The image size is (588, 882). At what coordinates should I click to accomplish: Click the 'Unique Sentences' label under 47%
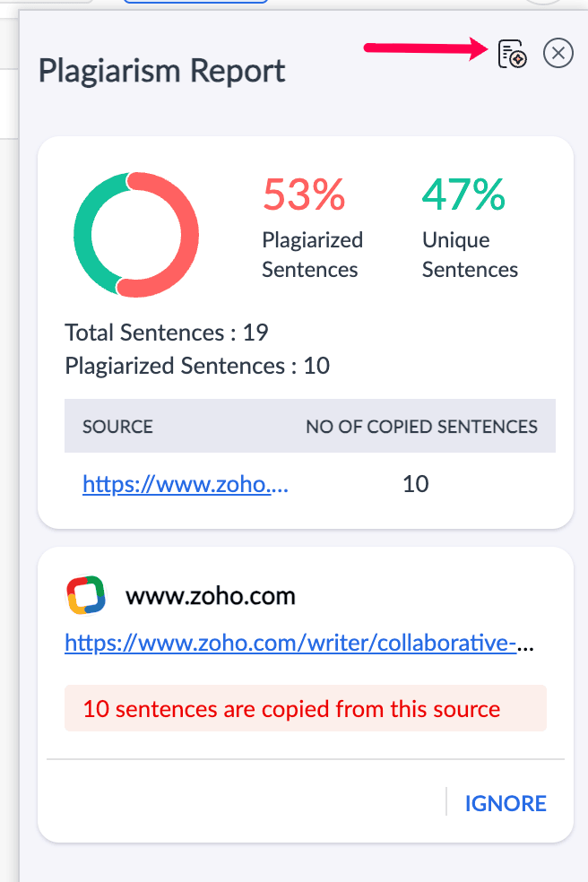(470, 255)
